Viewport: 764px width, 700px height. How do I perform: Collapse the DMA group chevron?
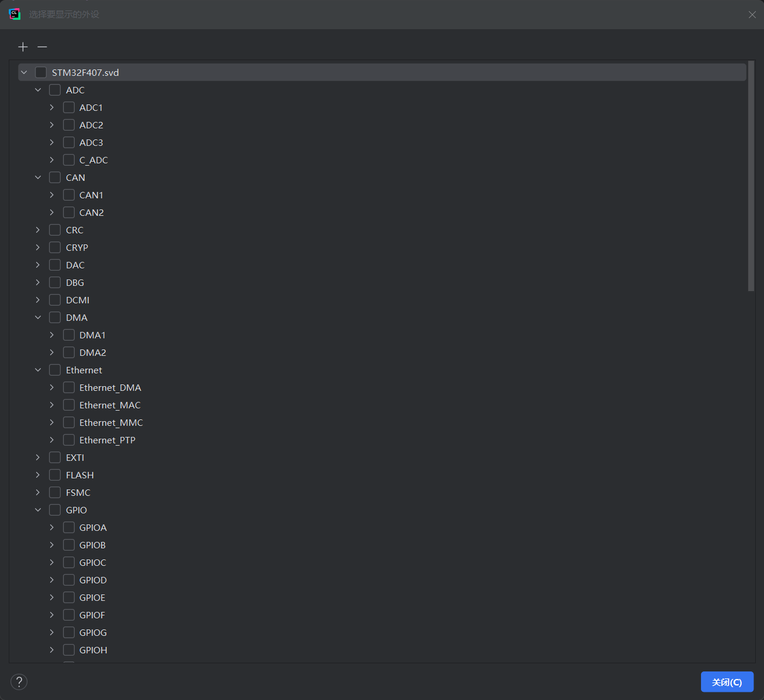(x=38, y=317)
